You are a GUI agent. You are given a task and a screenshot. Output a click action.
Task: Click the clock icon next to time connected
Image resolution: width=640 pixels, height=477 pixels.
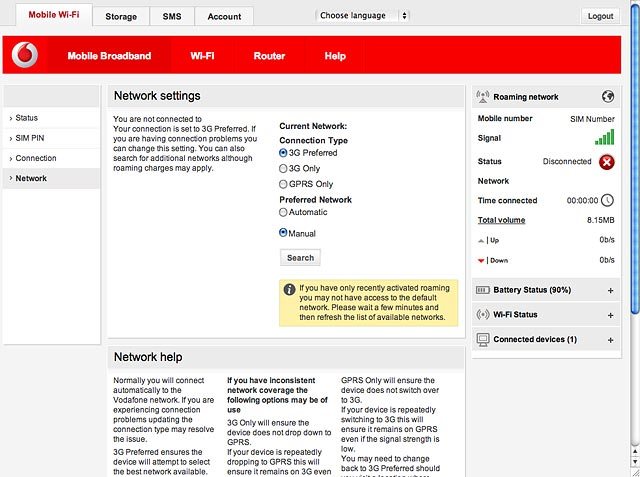click(607, 200)
